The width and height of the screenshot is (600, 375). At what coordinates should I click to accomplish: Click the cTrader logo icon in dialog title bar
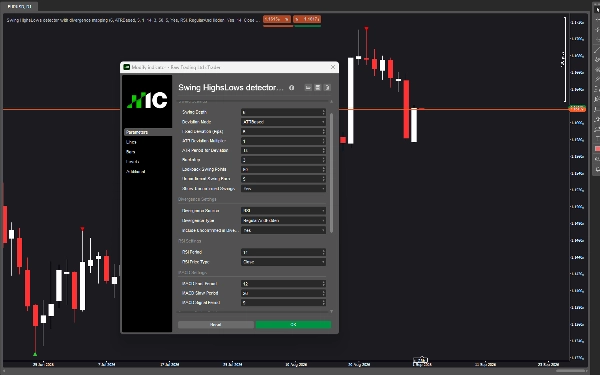point(126,67)
